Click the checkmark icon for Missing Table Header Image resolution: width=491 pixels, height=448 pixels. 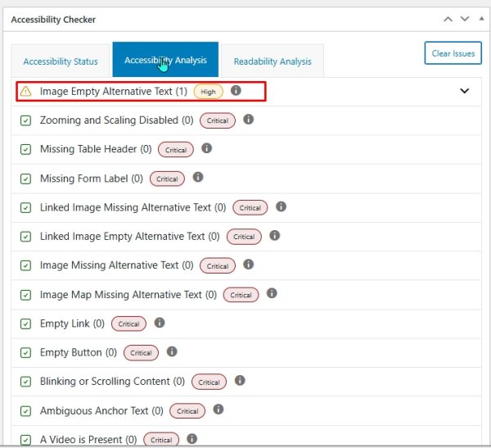pyautogui.click(x=25, y=149)
